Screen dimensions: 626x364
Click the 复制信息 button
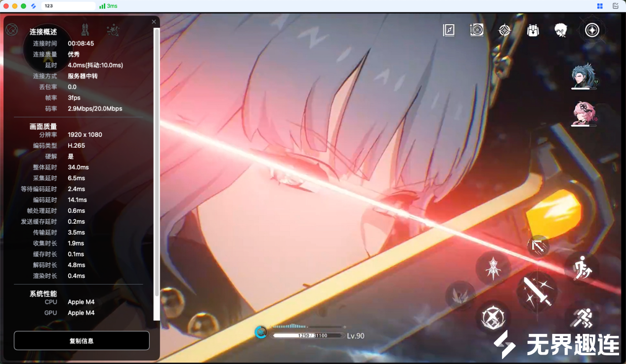click(82, 341)
